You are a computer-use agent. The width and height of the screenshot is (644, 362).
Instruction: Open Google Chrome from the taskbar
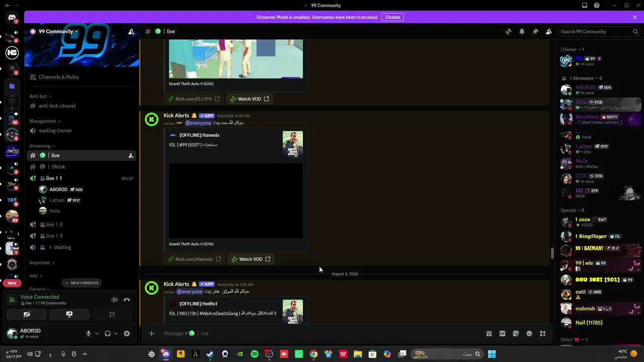coord(313,354)
